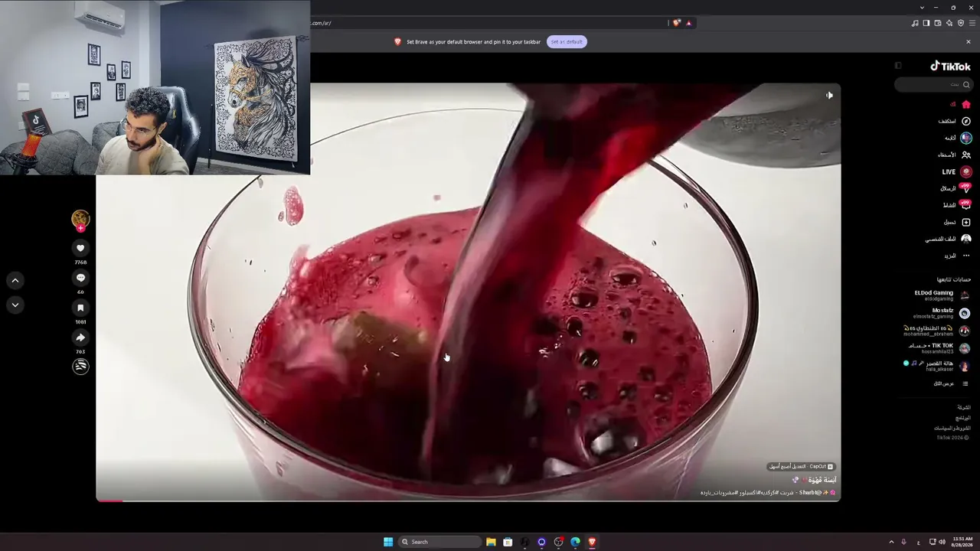Image resolution: width=980 pixels, height=551 pixels.
Task: Open the Mostafz followed account
Action: (942, 313)
